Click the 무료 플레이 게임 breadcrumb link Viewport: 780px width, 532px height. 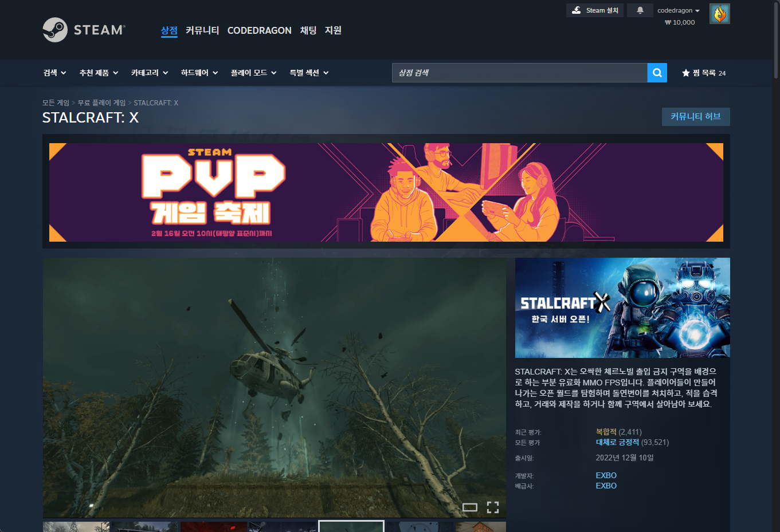tap(101, 103)
